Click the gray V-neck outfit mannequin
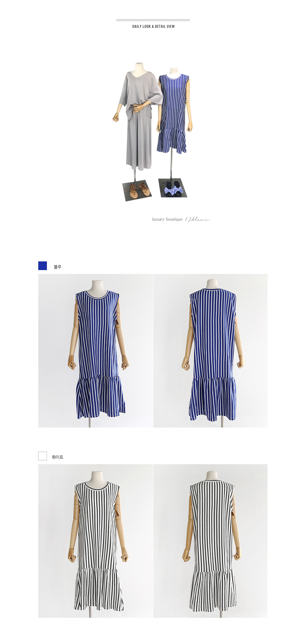 (138, 117)
